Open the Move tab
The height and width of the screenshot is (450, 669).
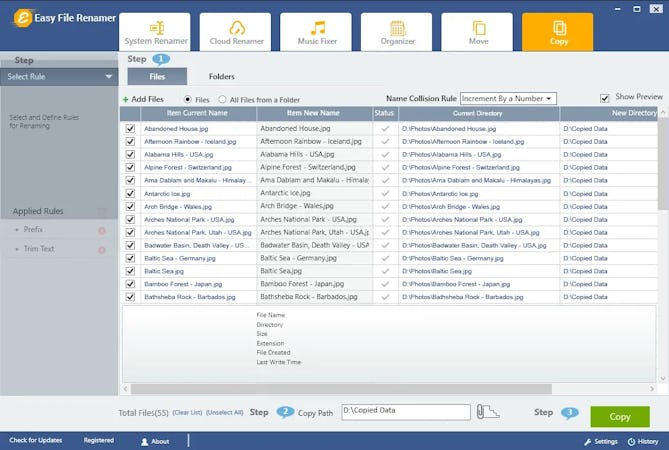[x=477, y=32]
